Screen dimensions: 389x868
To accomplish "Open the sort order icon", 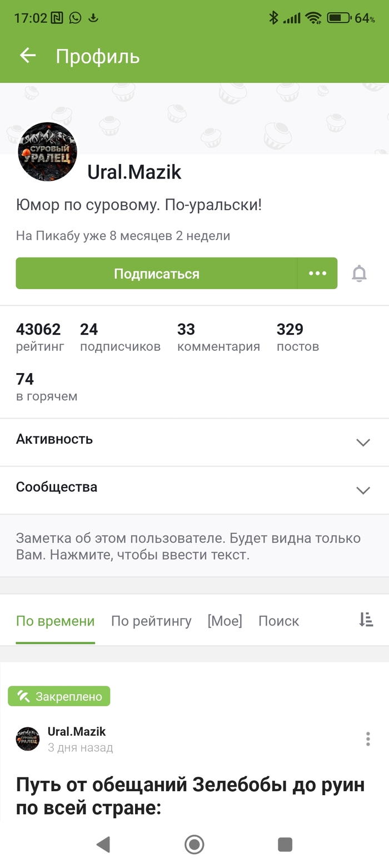I will [x=366, y=620].
